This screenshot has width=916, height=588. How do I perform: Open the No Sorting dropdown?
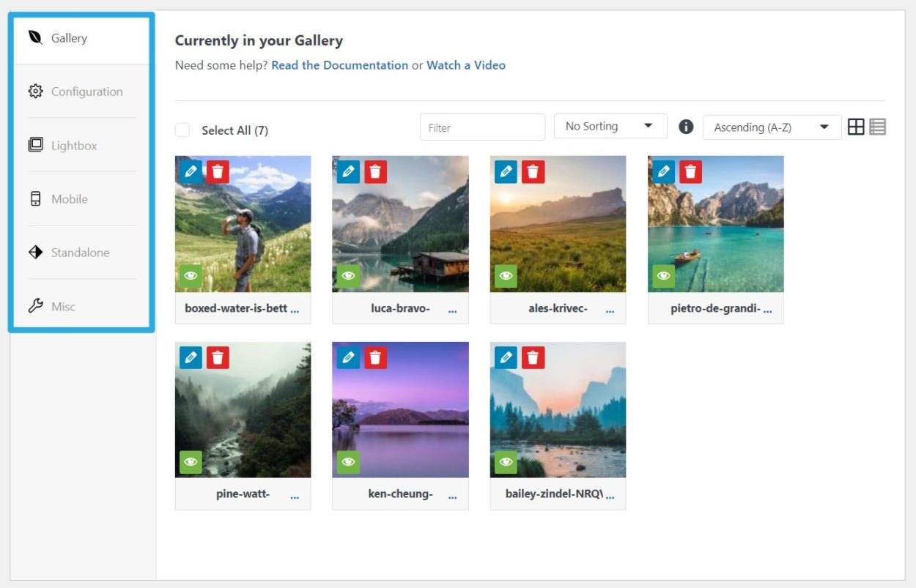610,126
